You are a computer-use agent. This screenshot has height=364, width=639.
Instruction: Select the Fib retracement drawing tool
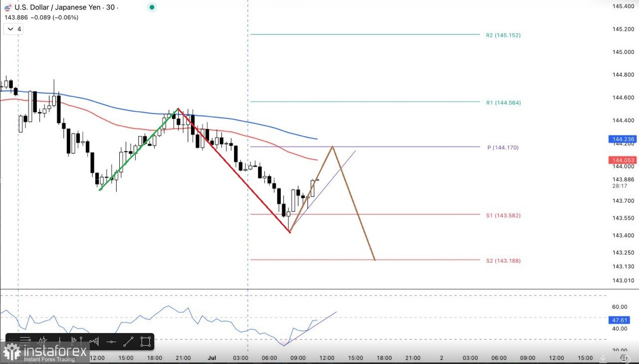pos(25,342)
